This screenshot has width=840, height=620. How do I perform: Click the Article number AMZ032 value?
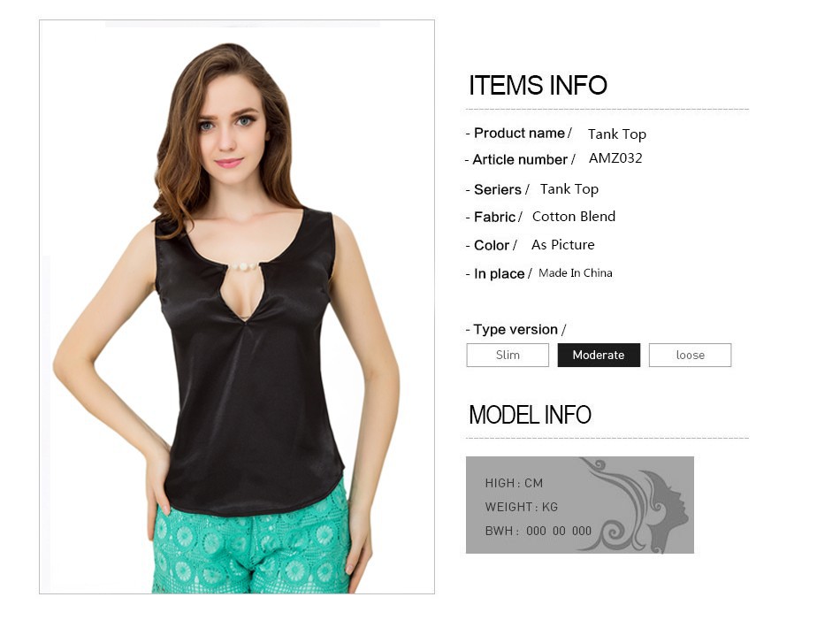click(x=615, y=158)
